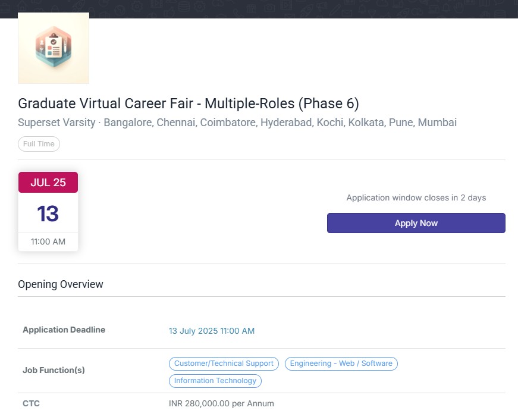Select the Customer/Technical Support tag
The width and height of the screenshot is (518, 420).
pyautogui.click(x=224, y=363)
